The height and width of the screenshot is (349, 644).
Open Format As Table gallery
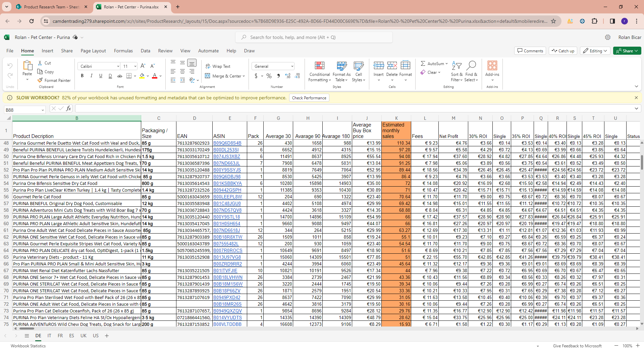[x=341, y=71]
